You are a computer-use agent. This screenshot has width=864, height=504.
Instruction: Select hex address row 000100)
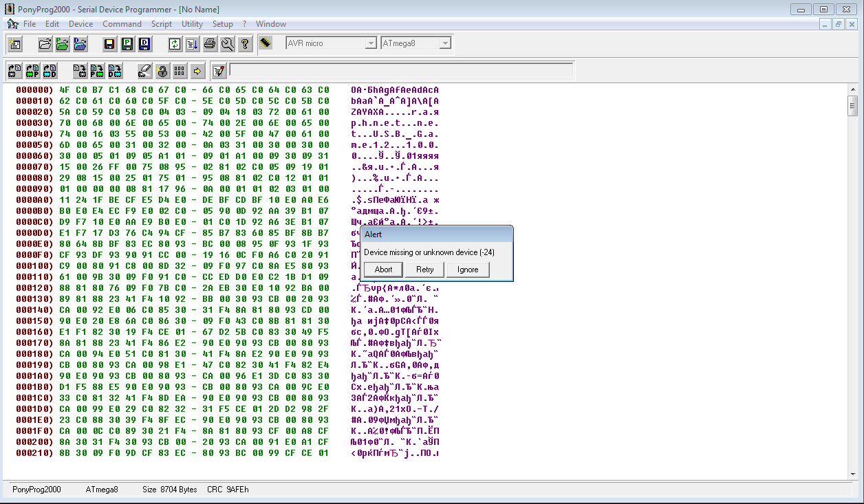pos(34,266)
